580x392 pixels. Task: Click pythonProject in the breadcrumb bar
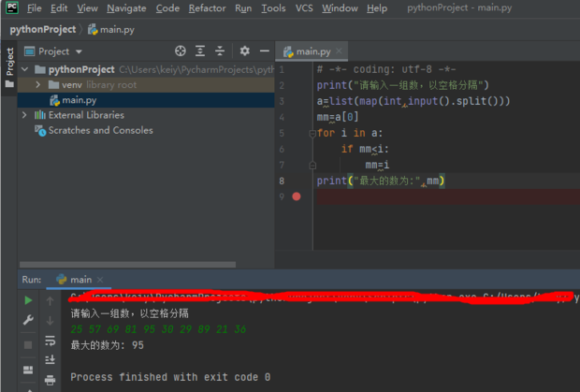pyautogui.click(x=41, y=29)
